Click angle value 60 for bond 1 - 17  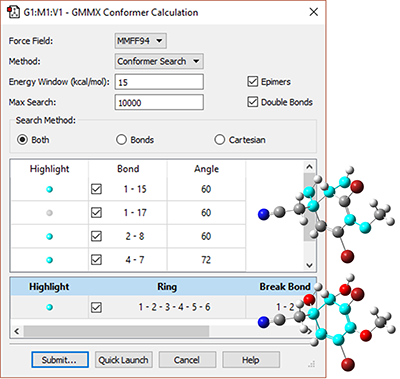tap(206, 213)
